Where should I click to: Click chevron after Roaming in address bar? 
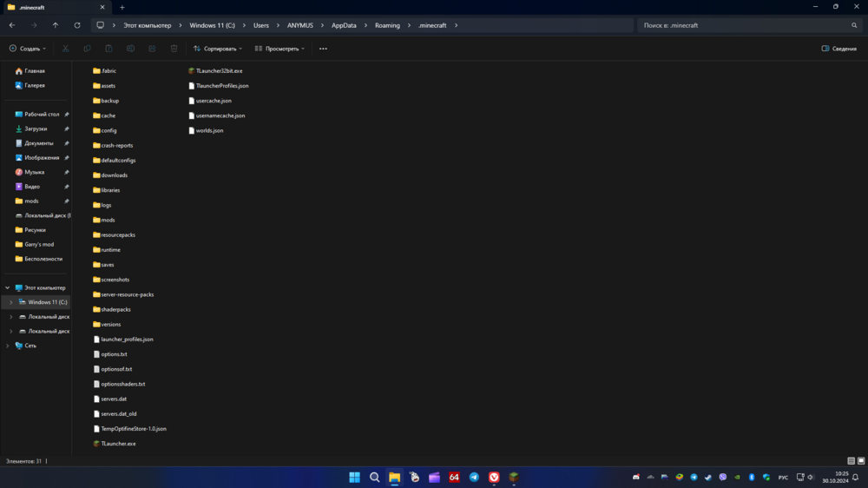pyautogui.click(x=409, y=25)
